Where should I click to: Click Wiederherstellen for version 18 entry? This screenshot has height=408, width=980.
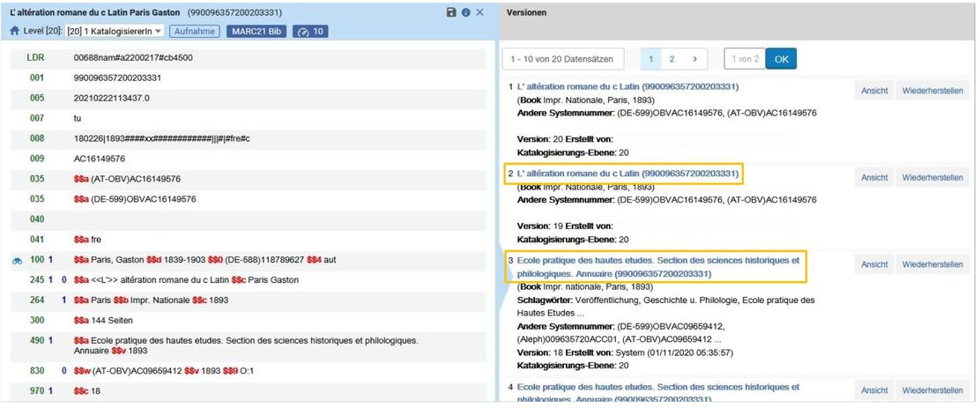tap(932, 264)
